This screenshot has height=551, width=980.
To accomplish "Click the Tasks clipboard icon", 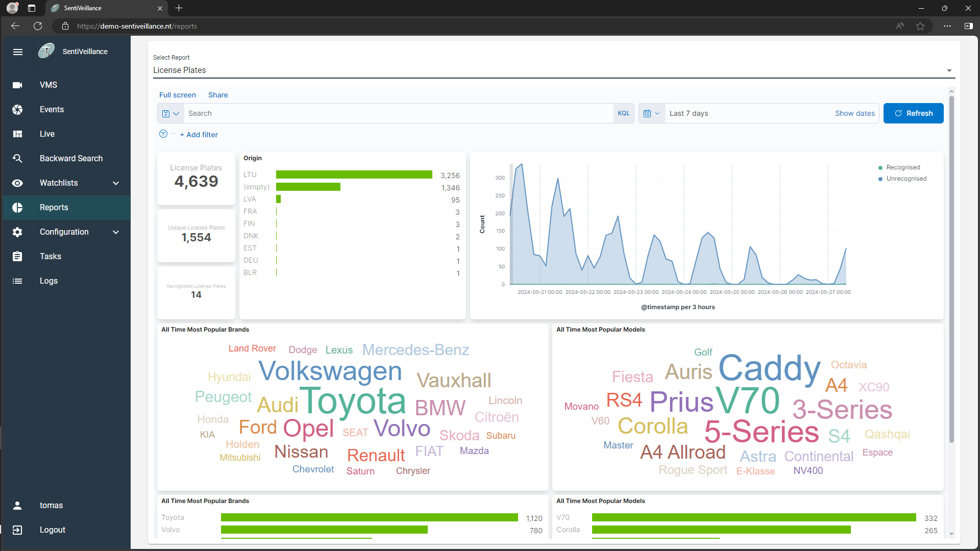I will [17, 256].
